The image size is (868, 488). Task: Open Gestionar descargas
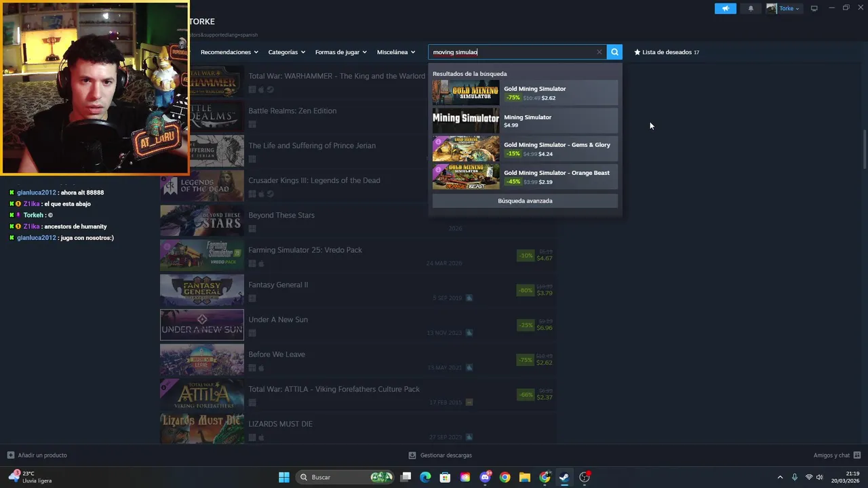446,455
